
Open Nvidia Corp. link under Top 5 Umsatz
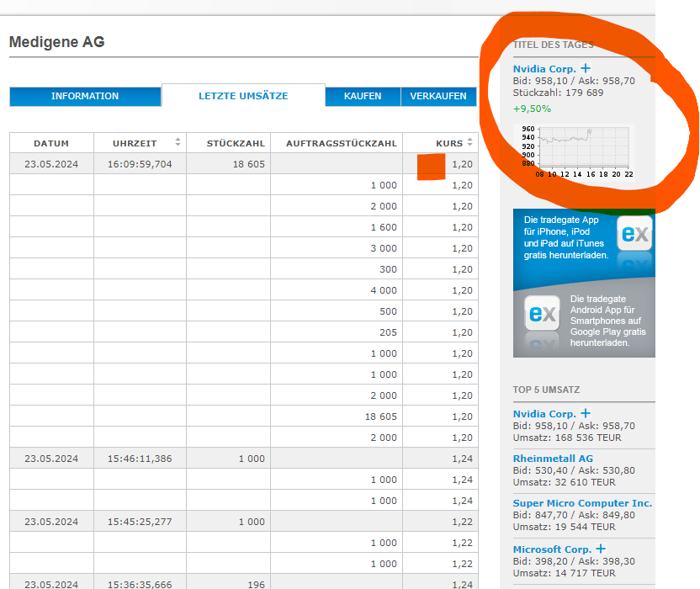pyautogui.click(x=544, y=414)
